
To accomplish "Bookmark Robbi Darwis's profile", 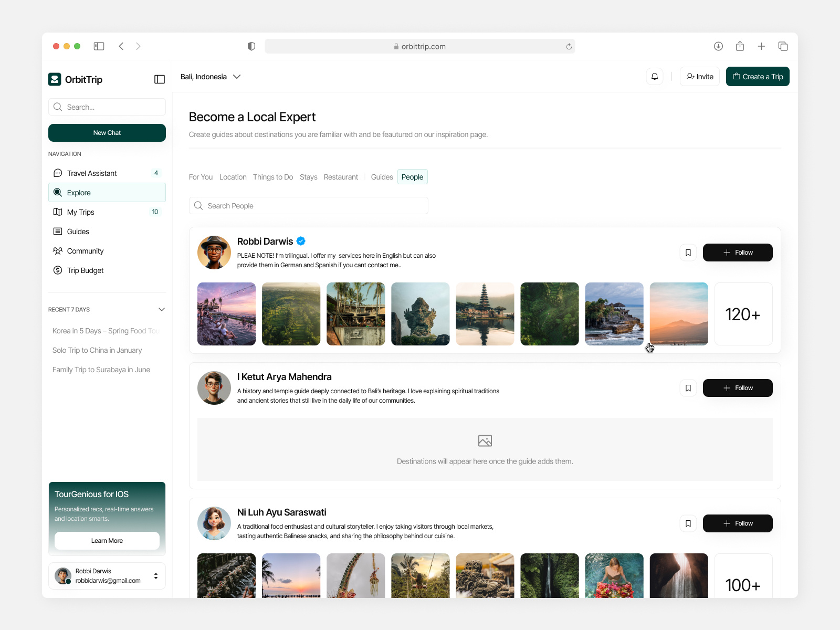I will point(688,252).
